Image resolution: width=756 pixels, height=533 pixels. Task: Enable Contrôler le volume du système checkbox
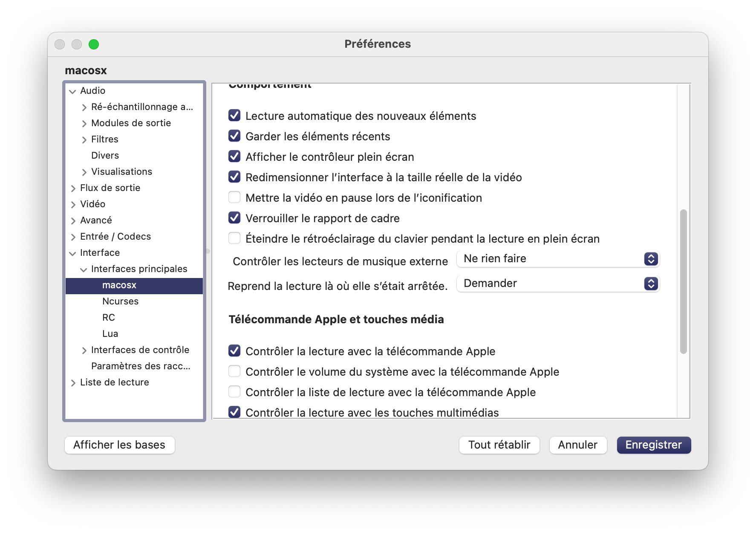tap(234, 371)
